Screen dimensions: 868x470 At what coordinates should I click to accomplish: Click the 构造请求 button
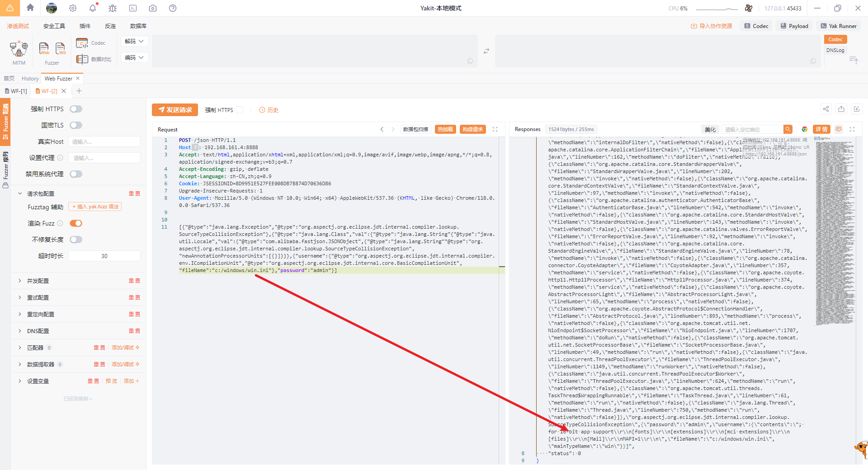pyautogui.click(x=473, y=129)
